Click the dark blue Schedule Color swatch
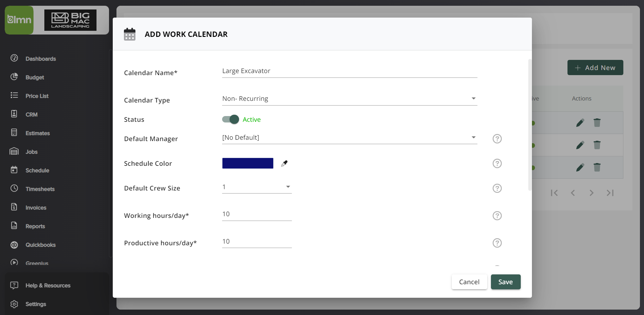The image size is (644, 315). click(x=248, y=163)
